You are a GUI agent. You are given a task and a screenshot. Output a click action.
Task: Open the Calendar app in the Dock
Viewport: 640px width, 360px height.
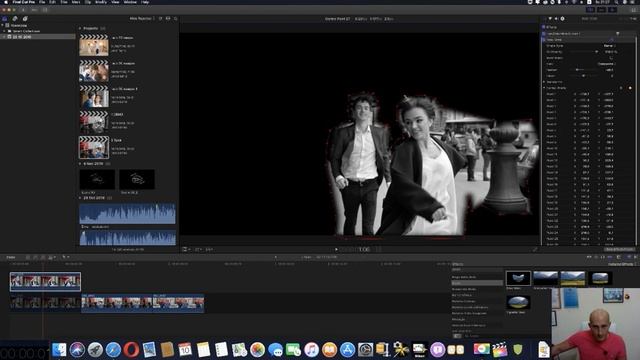(x=185, y=350)
